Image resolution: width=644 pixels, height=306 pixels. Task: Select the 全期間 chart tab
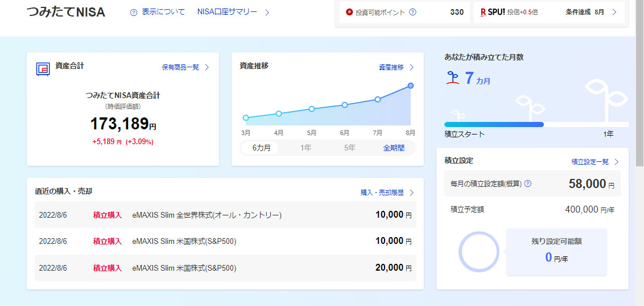click(x=394, y=148)
